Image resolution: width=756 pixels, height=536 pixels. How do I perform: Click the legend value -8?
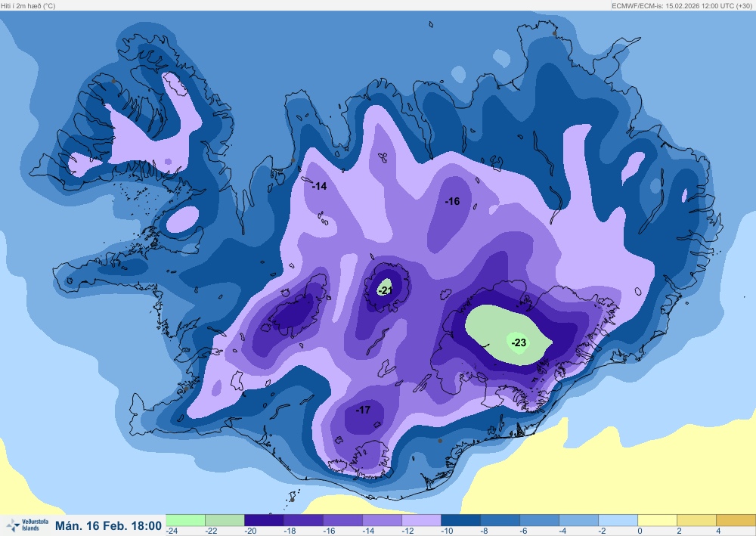(x=484, y=531)
